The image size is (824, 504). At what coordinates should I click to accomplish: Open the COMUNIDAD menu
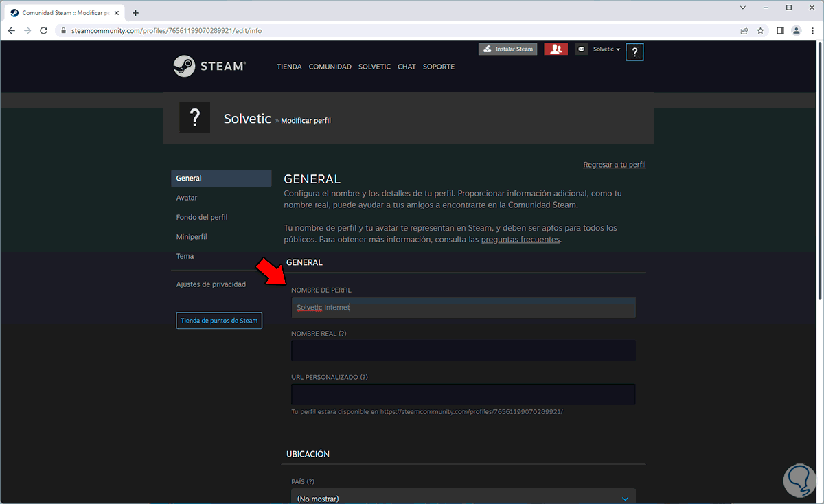coord(330,67)
